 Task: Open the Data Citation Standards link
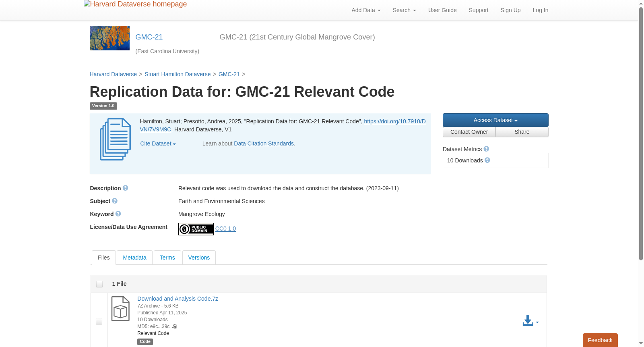tap(264, 144)
